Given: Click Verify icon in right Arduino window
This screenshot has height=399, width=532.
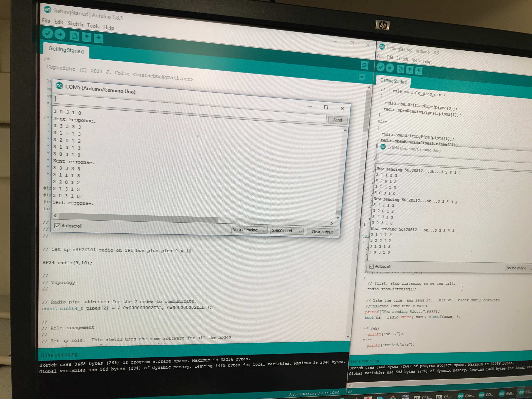Looking at the screenshot, I should 381,67.
